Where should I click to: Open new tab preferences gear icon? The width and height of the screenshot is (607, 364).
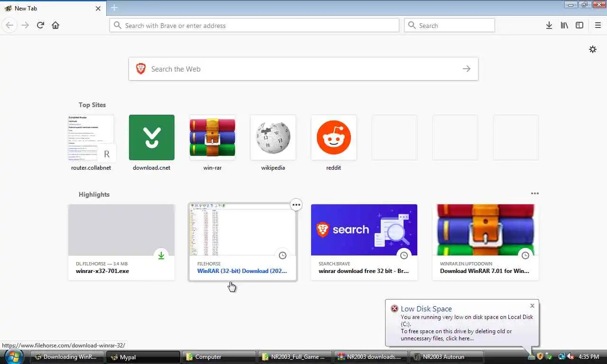(x=593, y=49)
